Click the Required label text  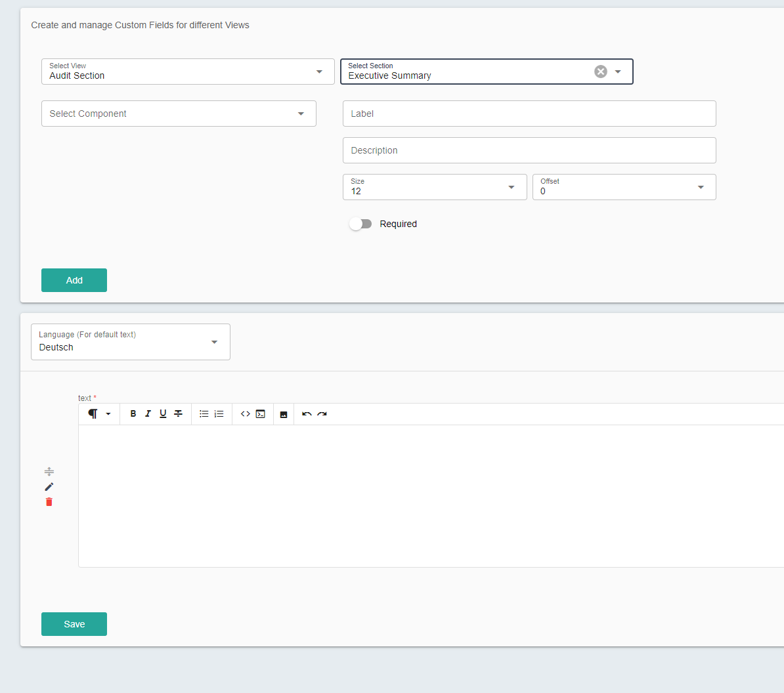(398, 224)
